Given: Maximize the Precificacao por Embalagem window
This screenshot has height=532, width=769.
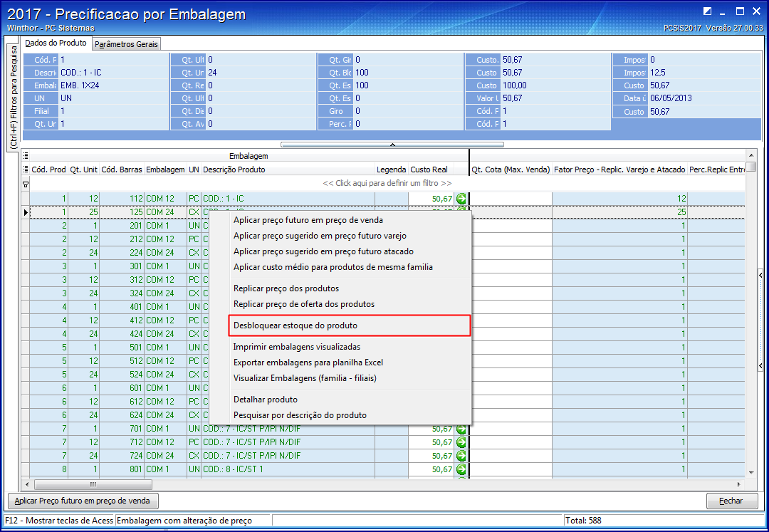Looking at the screenshot, I should point(740,11).
